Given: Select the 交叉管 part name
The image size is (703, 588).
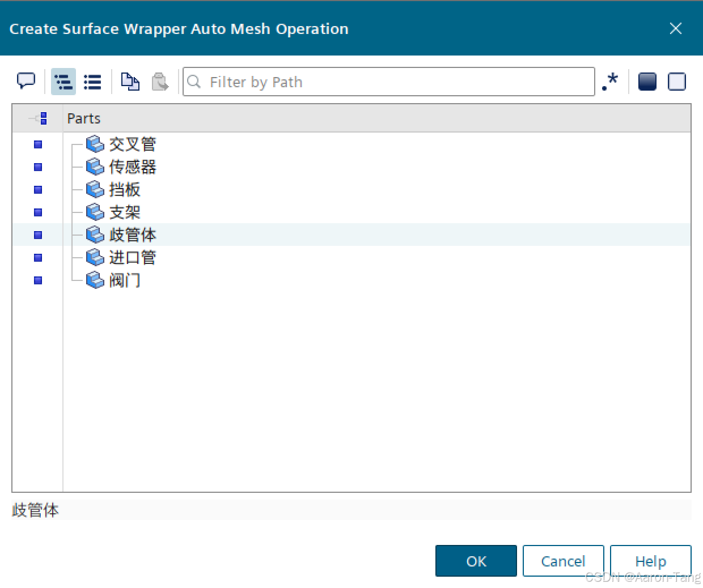Looking at the screenshot, I should [133, 144].
